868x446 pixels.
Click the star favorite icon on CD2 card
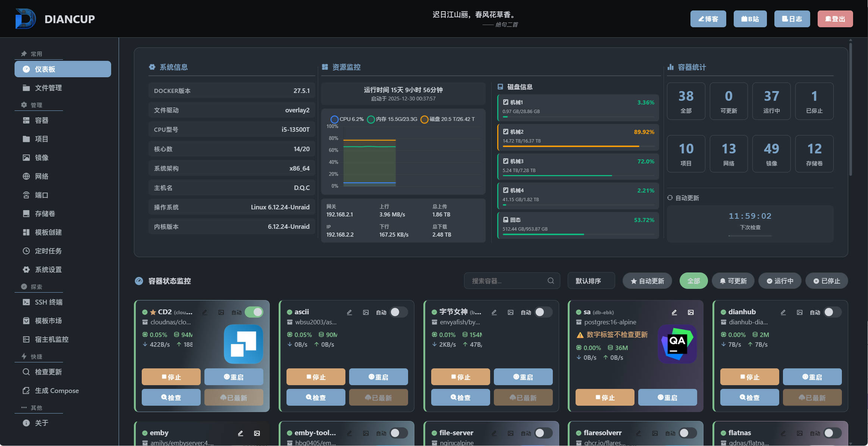(153, 312)
